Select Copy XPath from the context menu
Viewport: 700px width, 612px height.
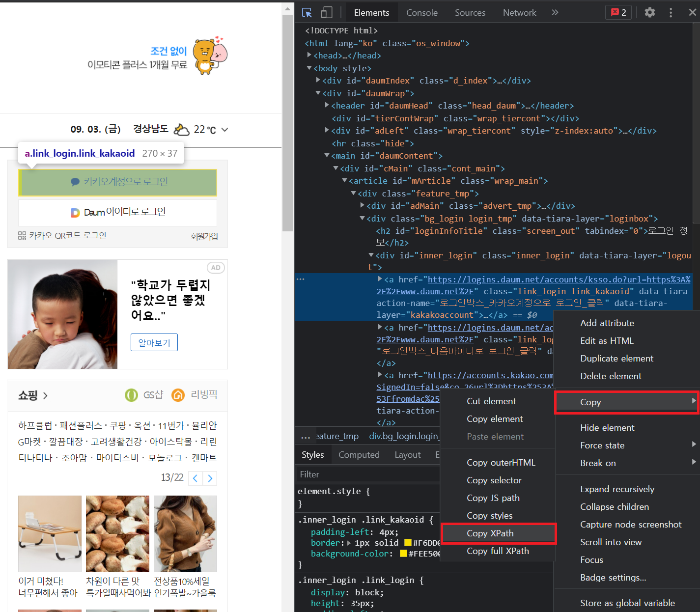(490, 533)
